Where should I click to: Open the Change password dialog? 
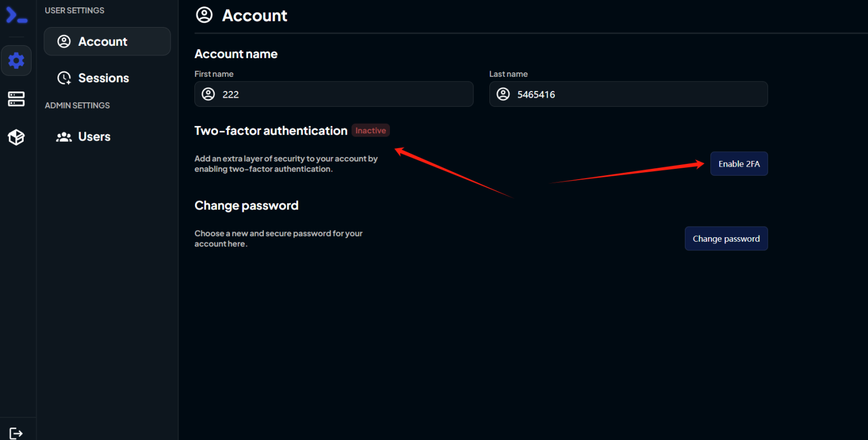tap(726, 238)
